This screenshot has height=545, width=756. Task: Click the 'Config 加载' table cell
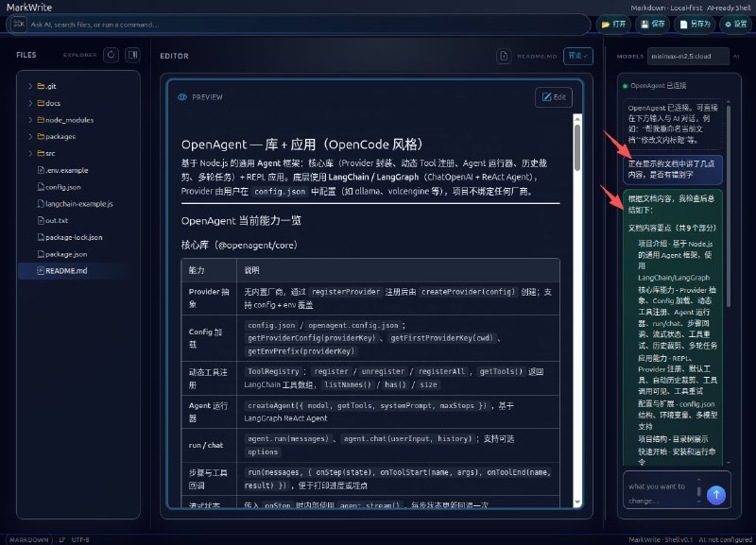[209, 338]
